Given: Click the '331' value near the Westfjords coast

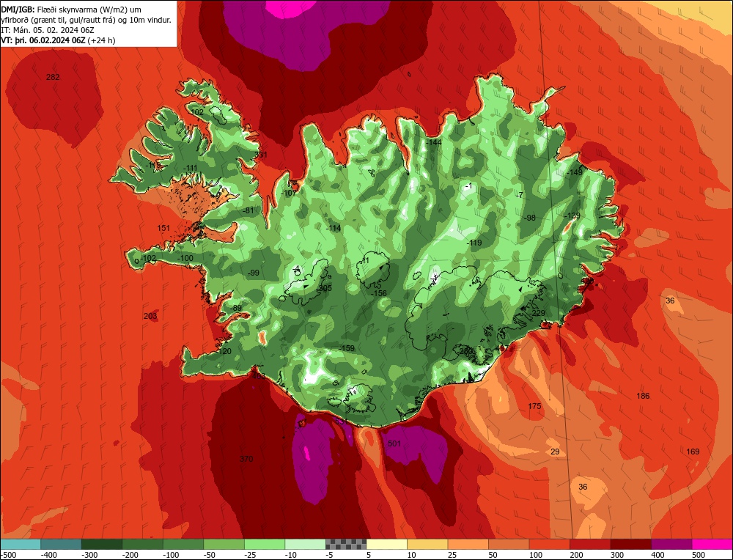Looking at the screenshot, I should pyautogui.click(x=261, y=155).
